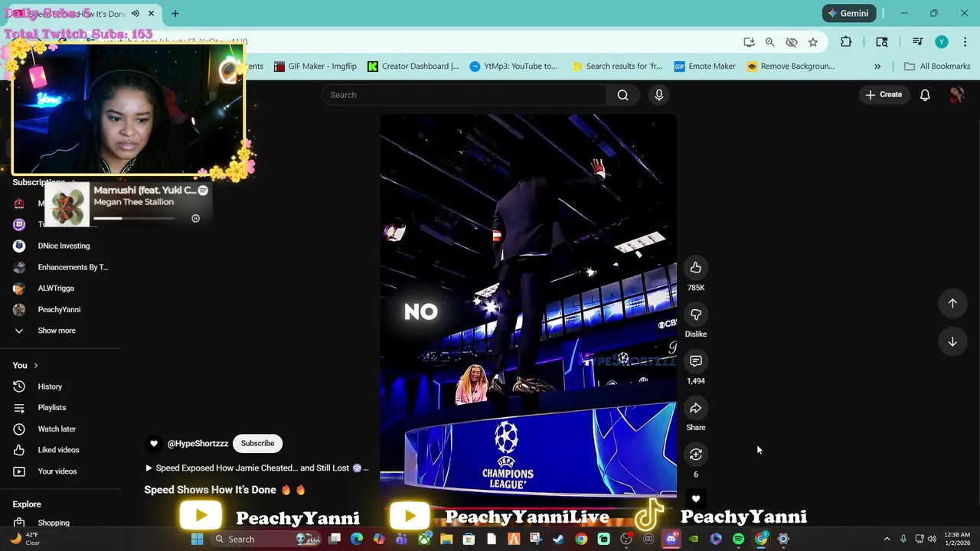Open Windows Start menu

click(197, 539)
